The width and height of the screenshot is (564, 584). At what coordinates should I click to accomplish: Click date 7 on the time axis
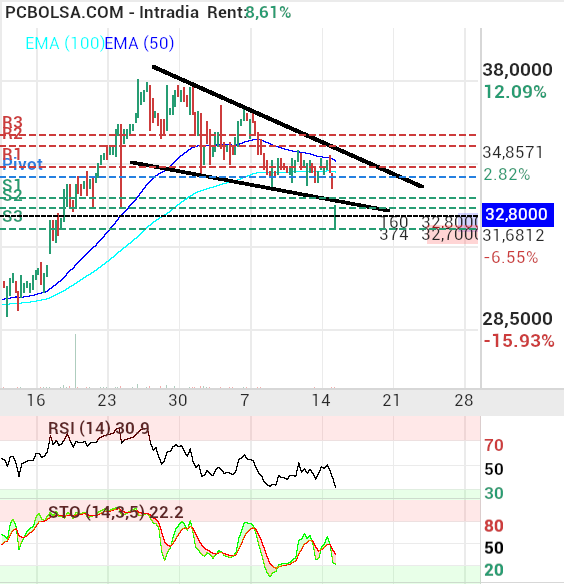(244, 400)
